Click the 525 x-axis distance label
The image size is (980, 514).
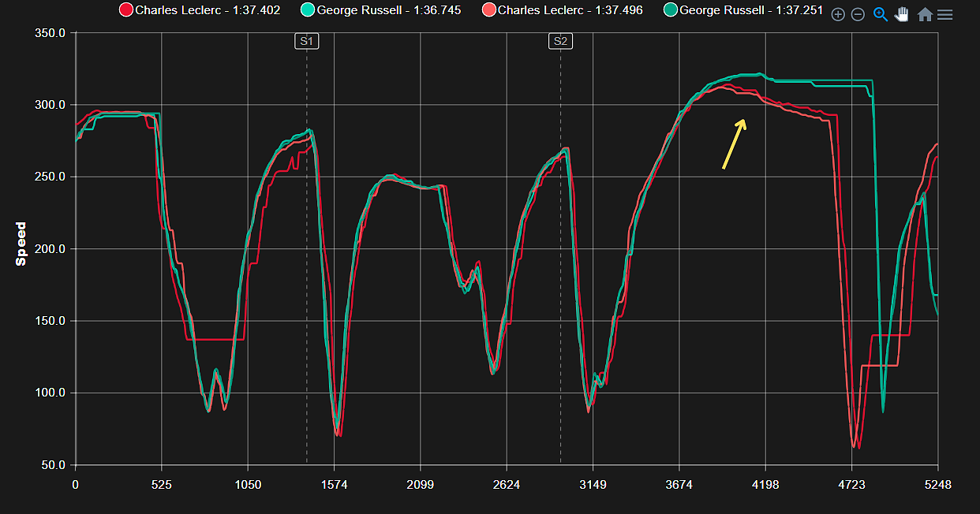tap(161, 485)
